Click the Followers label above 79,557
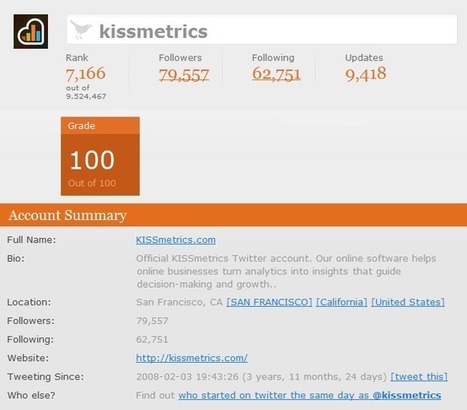The height and width of the screenshot is (410, 467). coord(180,58)
